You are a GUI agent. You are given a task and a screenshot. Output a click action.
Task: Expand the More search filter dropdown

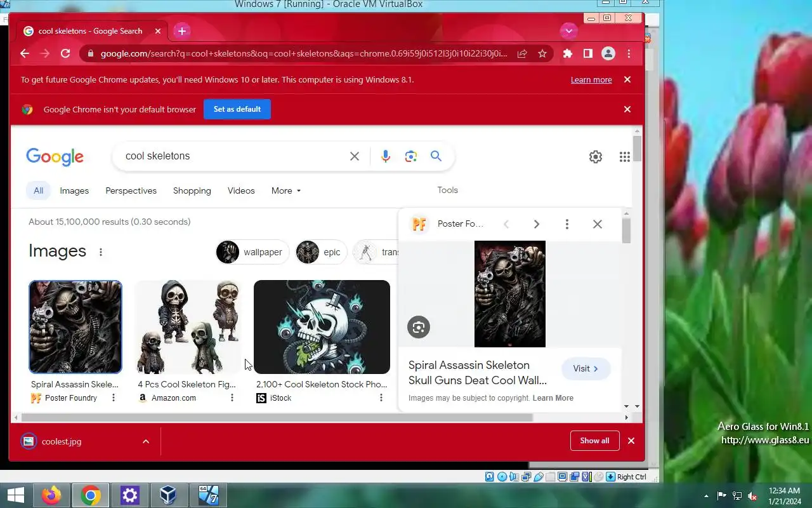tap(286, 190)
